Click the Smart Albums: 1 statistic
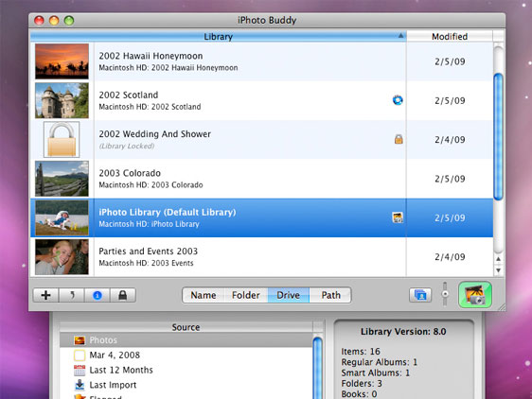This screenshot has width=532, height=399. coord(375,373)
